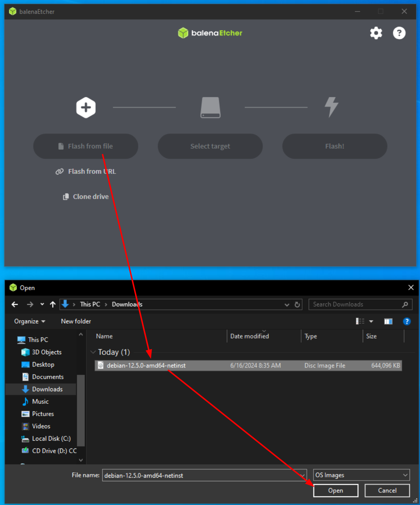Select Videos in navigation pane

pos(41,426)
